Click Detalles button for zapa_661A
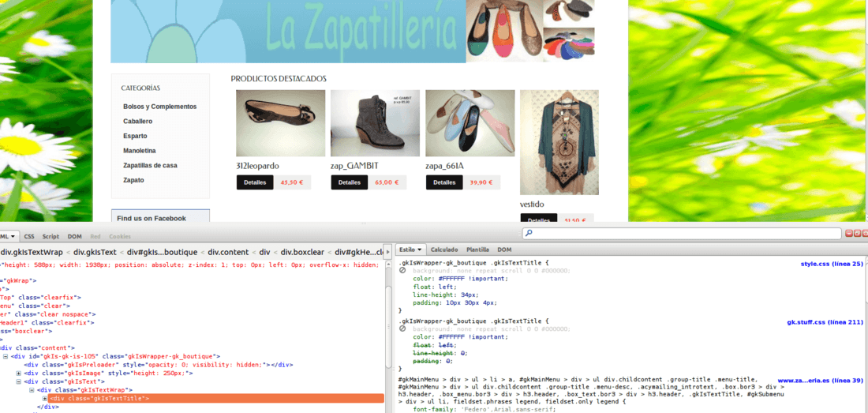 point(444,182)
